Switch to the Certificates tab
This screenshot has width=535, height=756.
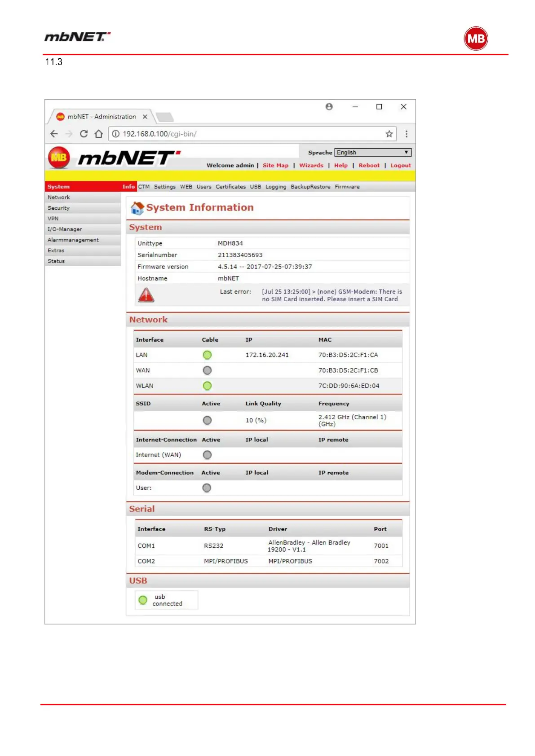[x=230, y=187]
